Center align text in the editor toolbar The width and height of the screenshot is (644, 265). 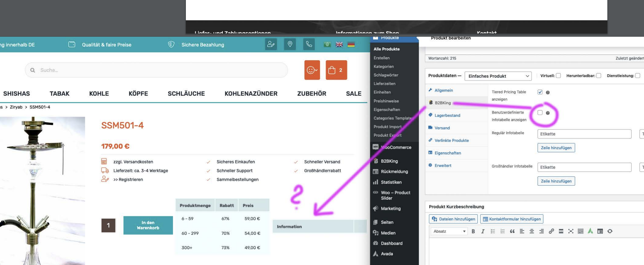coord(532,231)
